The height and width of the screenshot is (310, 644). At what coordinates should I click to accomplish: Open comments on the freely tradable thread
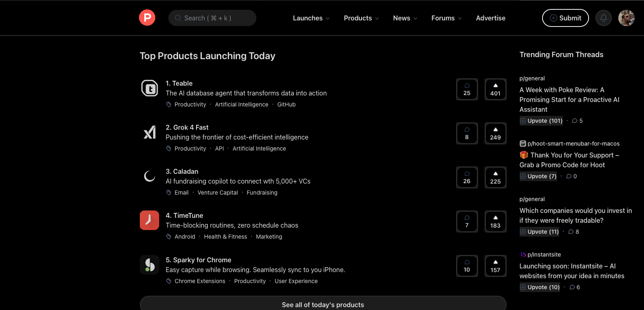click(574, 232)
